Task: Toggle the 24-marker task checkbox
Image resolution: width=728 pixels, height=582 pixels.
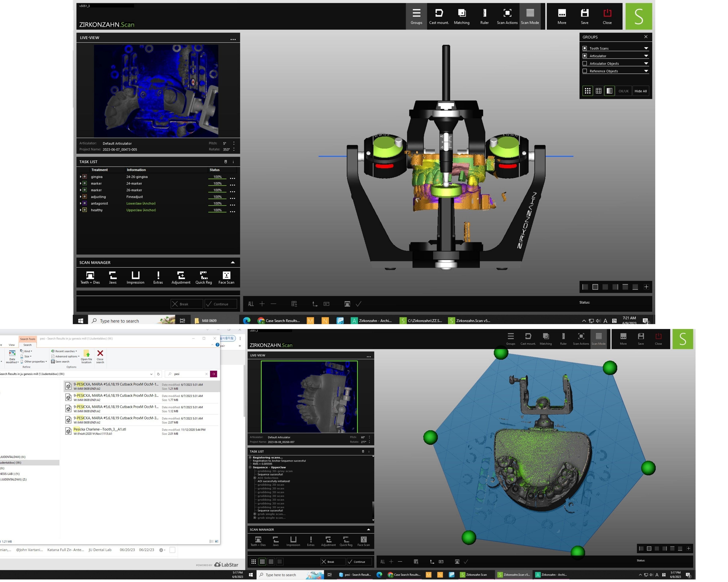Action: [85, 183]
